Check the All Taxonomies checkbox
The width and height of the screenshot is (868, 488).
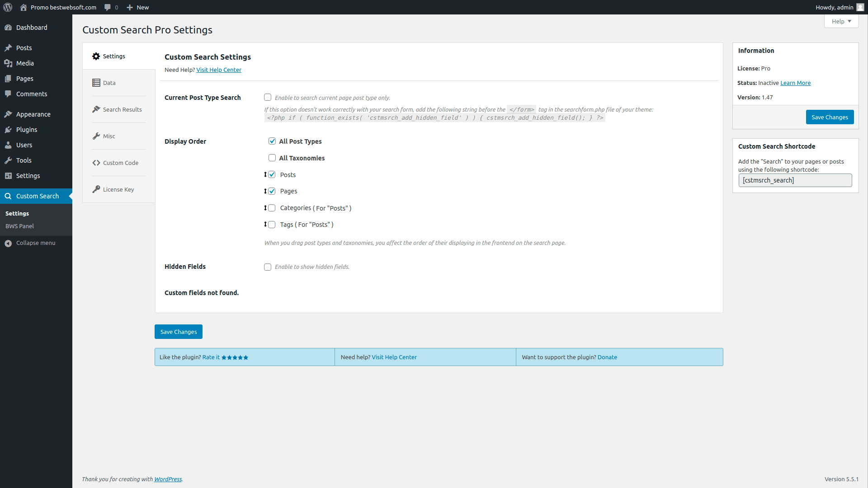pyautogui.click(x=272, y=158)
